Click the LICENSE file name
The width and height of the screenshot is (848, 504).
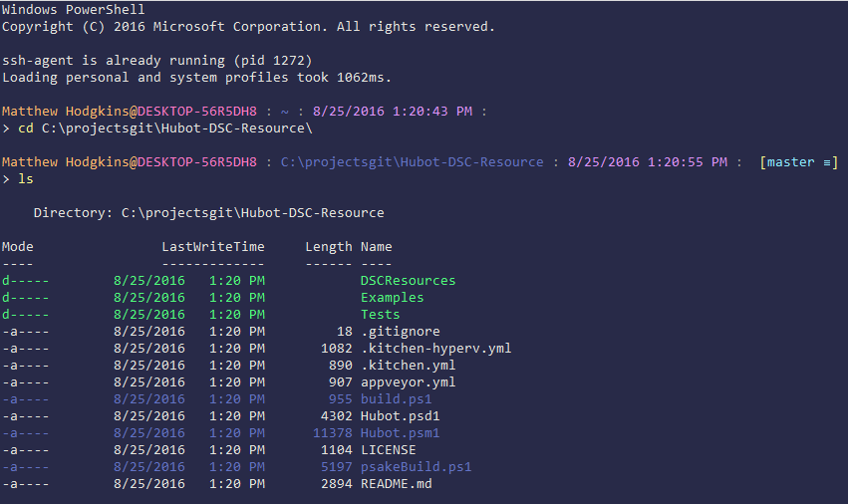pyautogui.click(x=388, y=450)
